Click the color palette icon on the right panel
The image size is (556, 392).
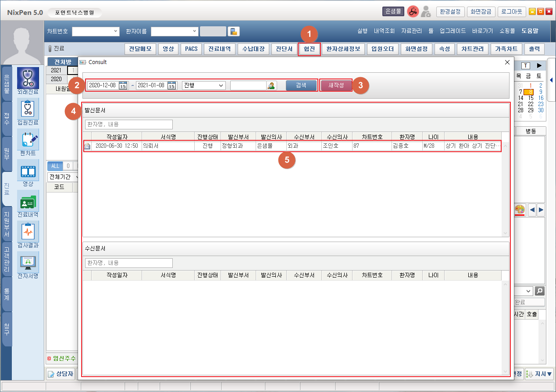pos(519,210)
